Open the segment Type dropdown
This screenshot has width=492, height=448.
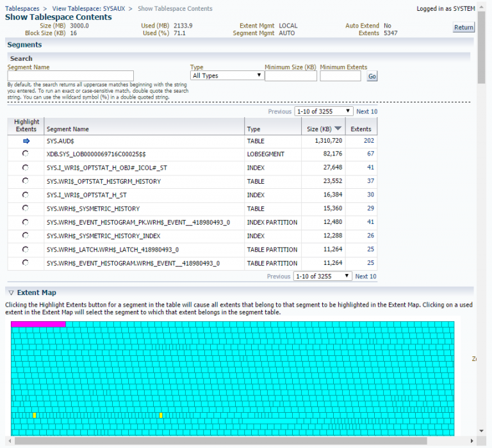click(227, 76)
